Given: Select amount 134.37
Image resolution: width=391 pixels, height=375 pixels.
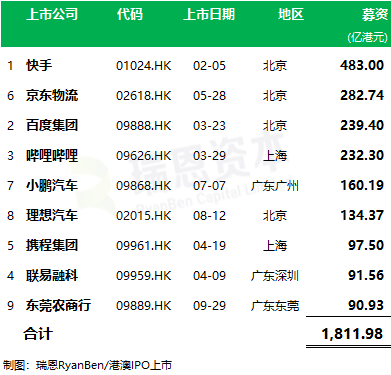Looking at the screenshot, I should [x=362, y=215].
